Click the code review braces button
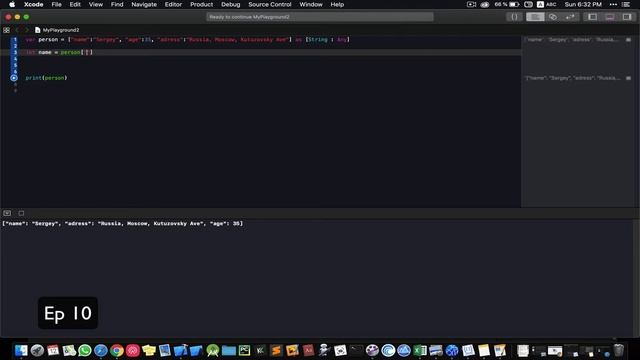The image size is (640, 360). (x=514, y=17)
